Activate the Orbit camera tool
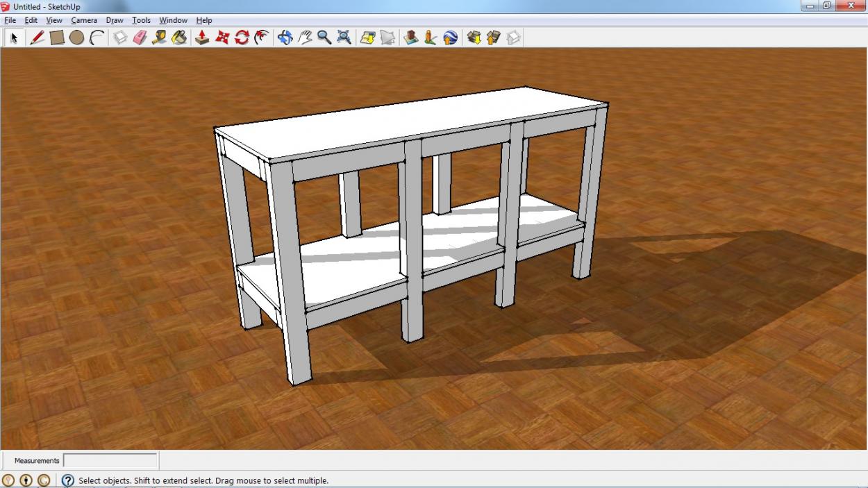The image size is (868, 488). click(285, 37)
